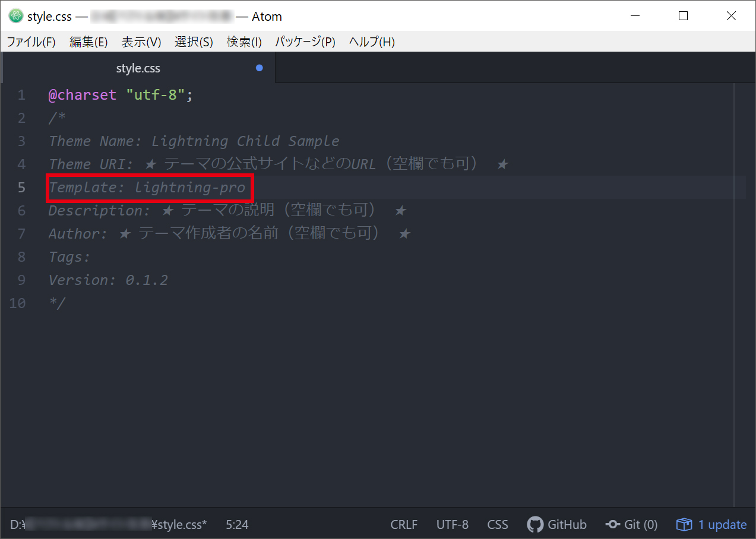Click the package cube icon near 1 update
The height and width of the screenshot is (539, 756).
(683, 524)
